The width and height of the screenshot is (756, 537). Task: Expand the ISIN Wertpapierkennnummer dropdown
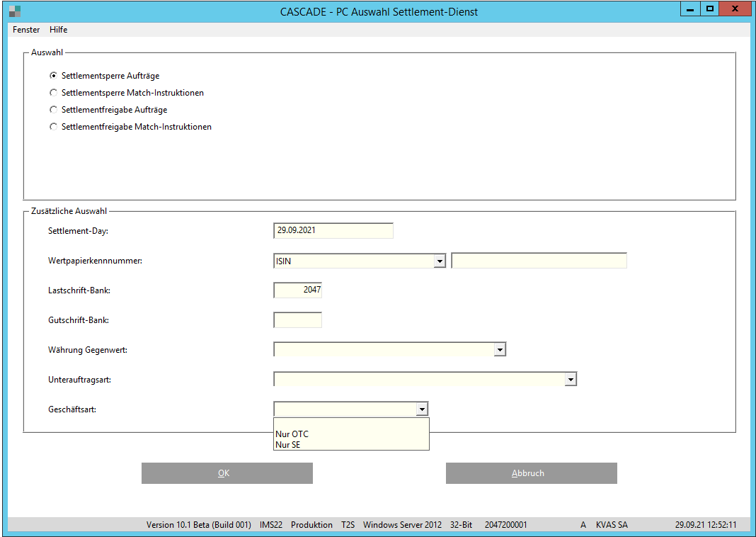click(440, 261)
